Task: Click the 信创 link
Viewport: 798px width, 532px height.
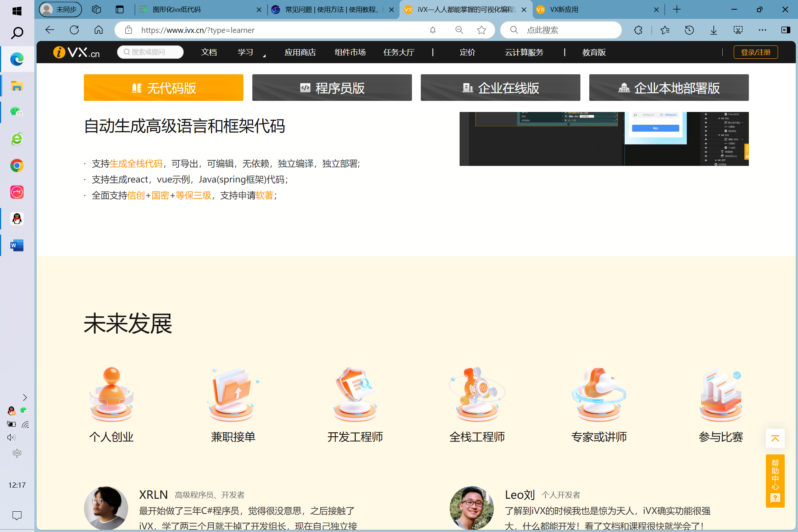Action: (136, 195)
